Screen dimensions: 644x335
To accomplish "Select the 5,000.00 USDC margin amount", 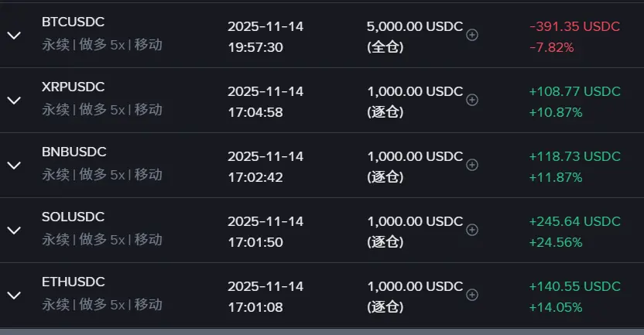I will click(x=414, y=26).
